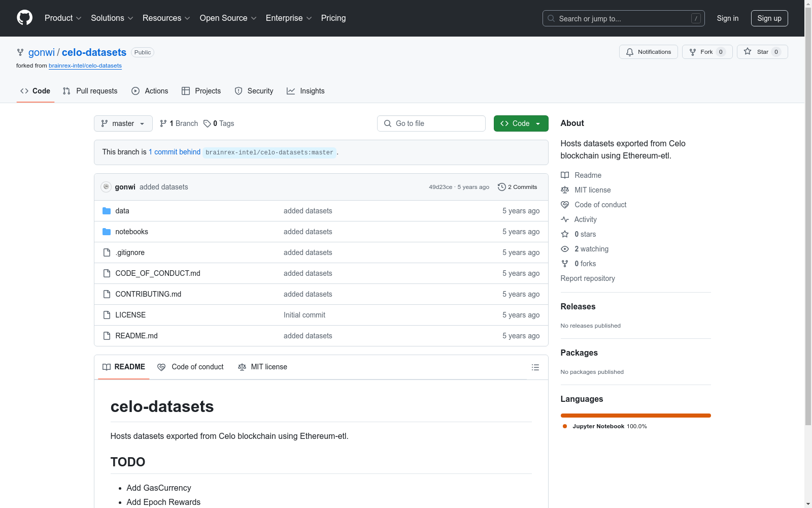This screenshot has width=812, height=508.
Task: Open the Projects tab
Action: (201, 91)
